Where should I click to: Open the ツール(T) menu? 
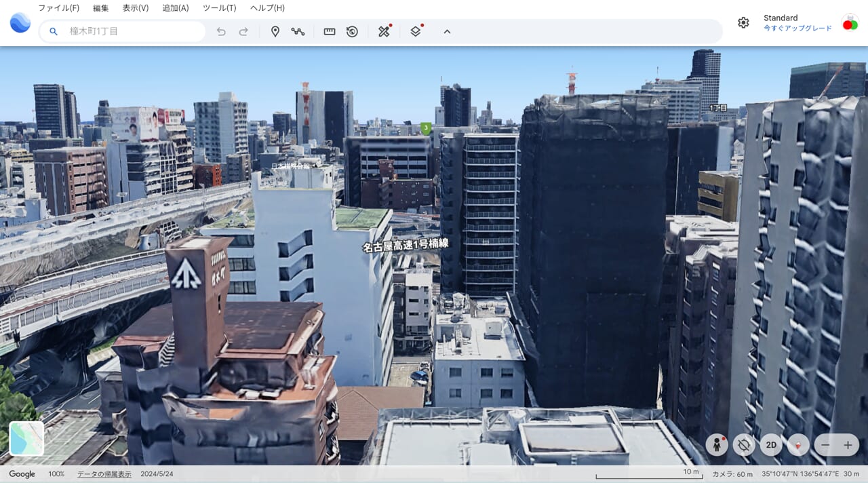pos(219,8)
